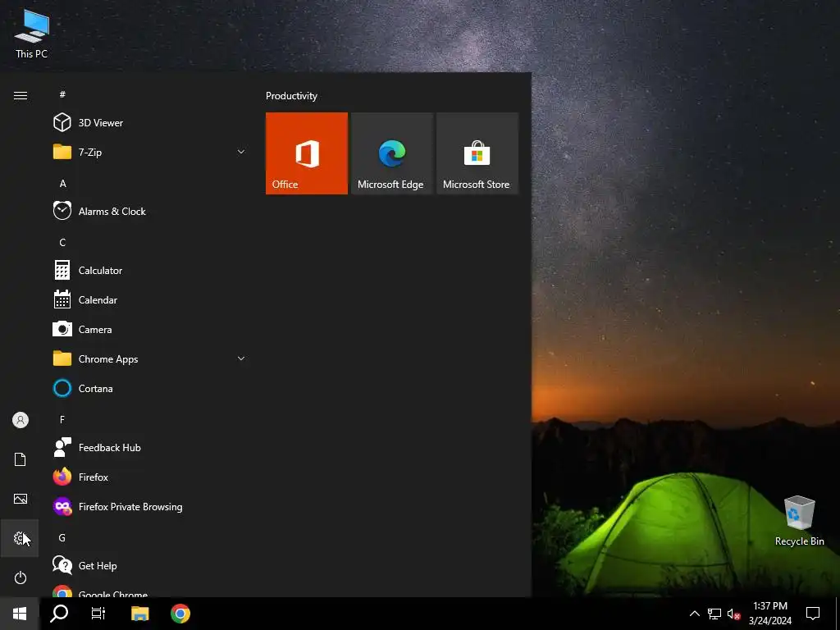Open taskbar Search magnifier
The image size is (840, 630).
coord(59,614)
